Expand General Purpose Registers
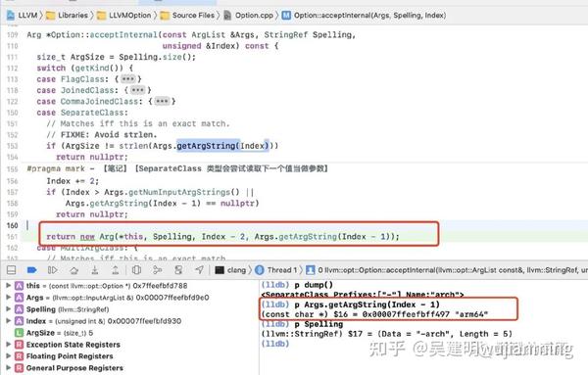588x375 pixels. click(8, 368)
